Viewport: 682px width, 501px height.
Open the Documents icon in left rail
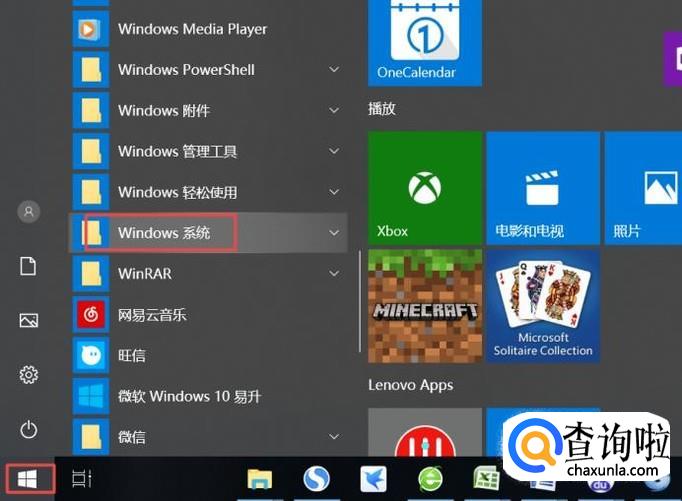tap(29, 266)
